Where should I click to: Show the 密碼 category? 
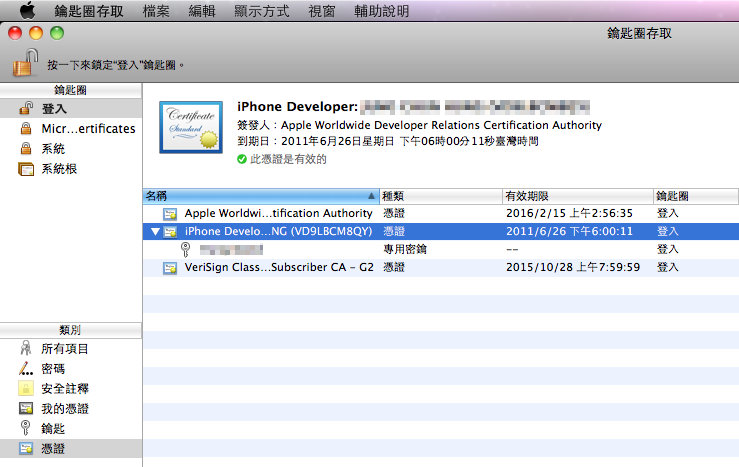[54, 369]
